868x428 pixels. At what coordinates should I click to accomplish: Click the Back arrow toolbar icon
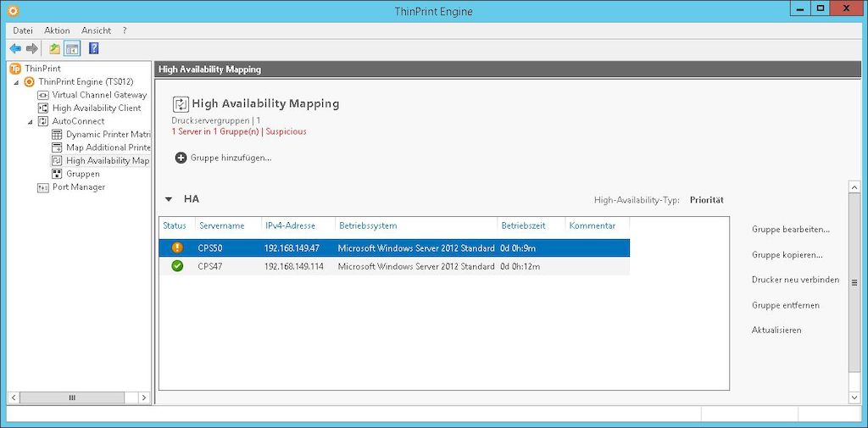(x=15, y=48)
